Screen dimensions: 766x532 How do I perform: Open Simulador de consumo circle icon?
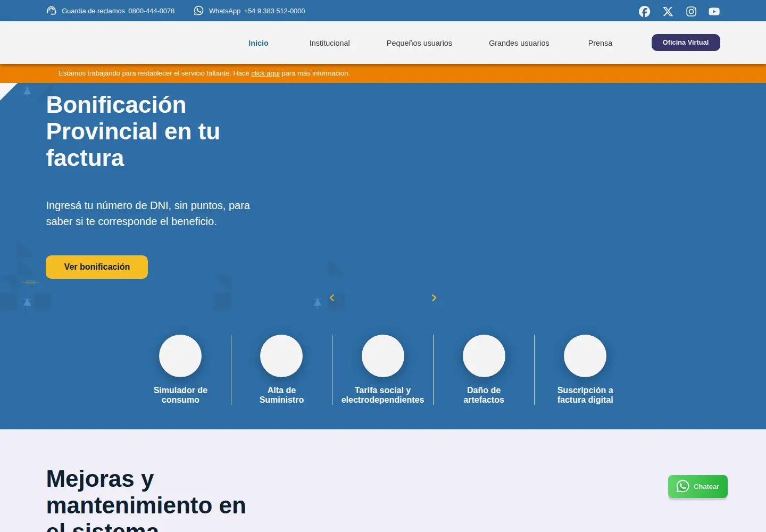click(x=180, y=356)
